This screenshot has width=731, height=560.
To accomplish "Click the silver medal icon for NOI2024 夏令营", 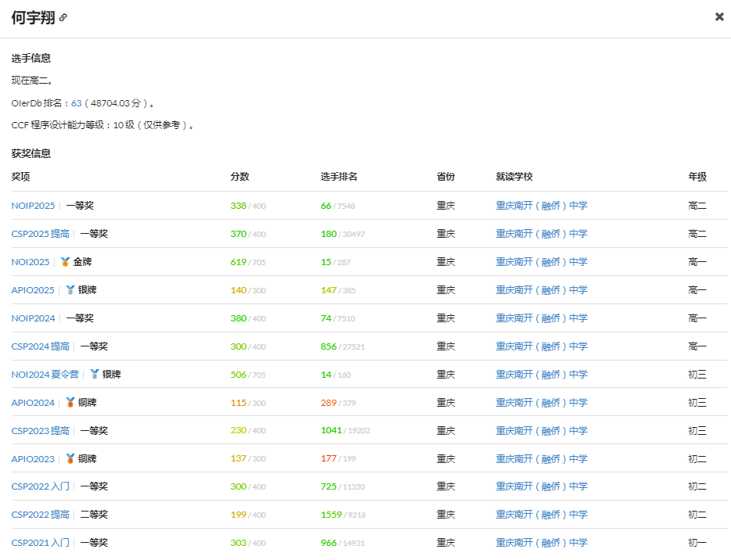I will [x=95, y=374].
